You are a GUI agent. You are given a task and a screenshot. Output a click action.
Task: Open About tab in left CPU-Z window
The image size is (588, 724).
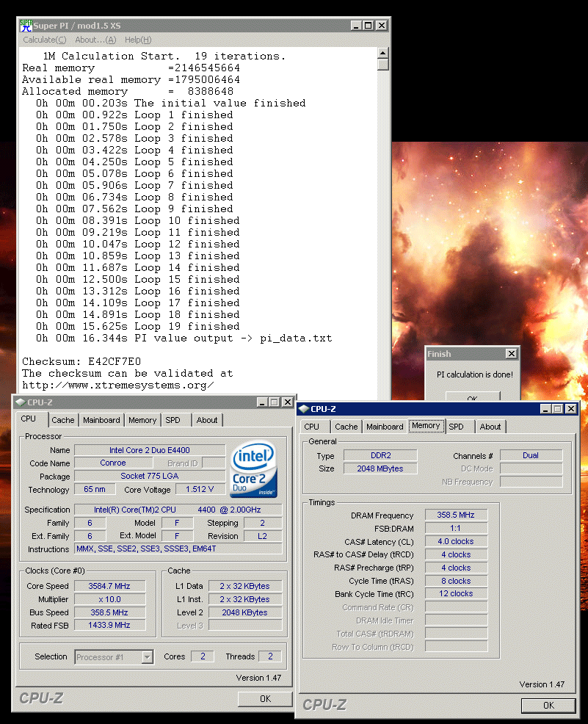[x=207, y=420]
